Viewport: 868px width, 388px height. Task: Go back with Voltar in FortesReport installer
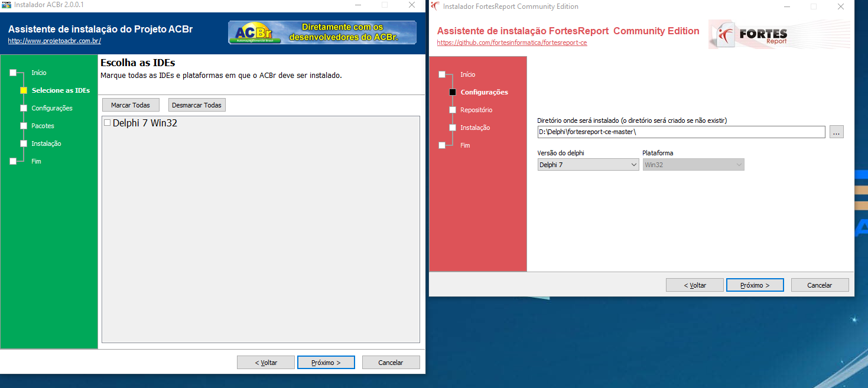(695, 285)
